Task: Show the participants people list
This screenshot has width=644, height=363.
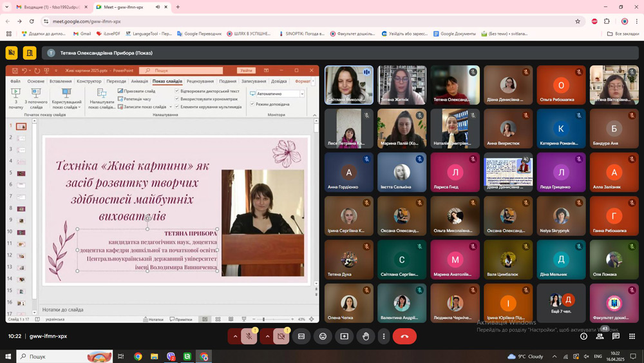Action: 600,336
